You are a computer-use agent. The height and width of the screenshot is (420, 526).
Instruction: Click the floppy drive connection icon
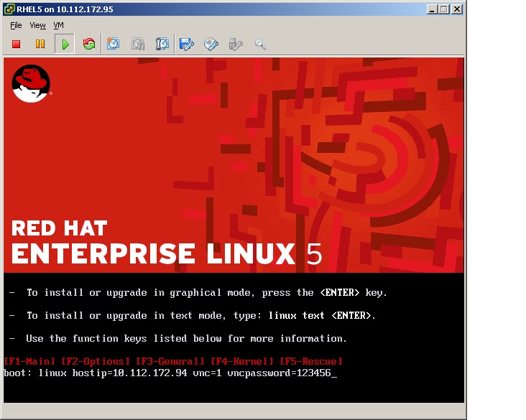point(187,44)
